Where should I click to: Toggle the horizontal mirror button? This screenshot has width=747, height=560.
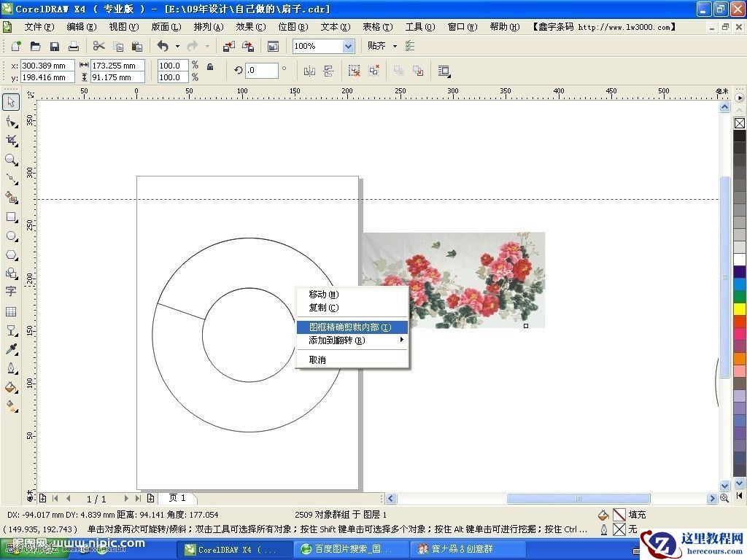(x=309, y=71)
